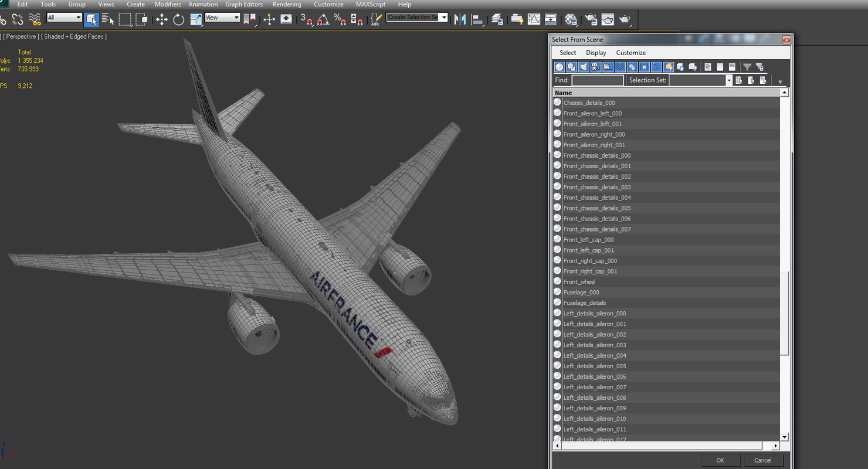Open selection filter dropdown showing All
Screen dimensions: 868x469
click(64, 18)
